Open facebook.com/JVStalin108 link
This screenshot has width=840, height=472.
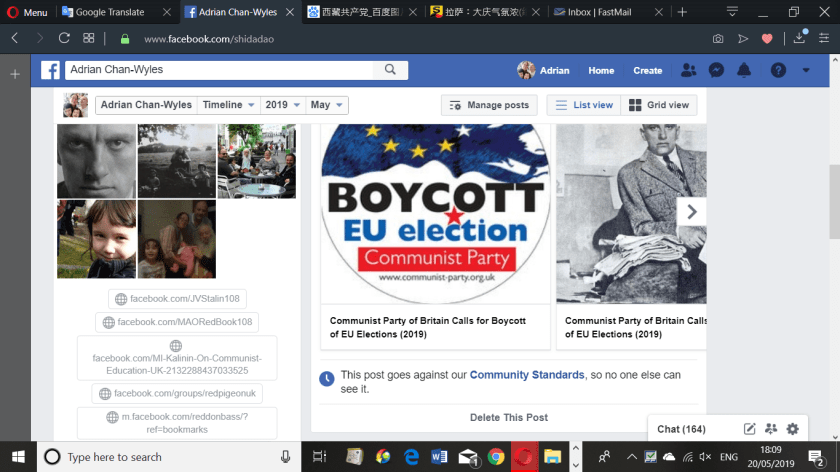tap(177, 298)
